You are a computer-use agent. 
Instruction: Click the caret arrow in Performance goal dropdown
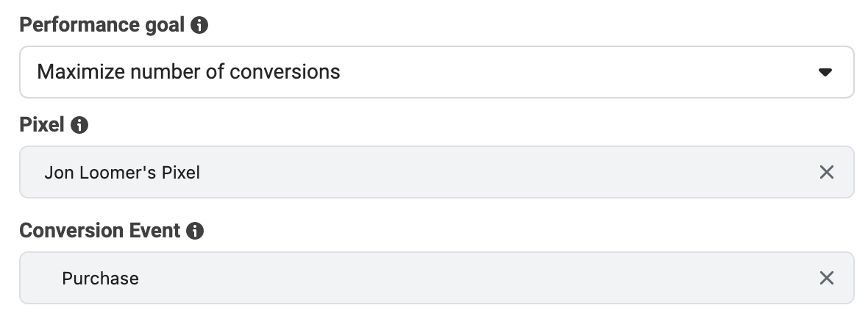coord(825,73)
